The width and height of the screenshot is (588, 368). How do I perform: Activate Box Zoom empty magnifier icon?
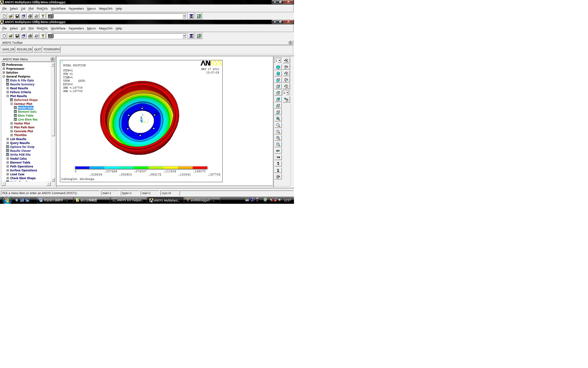point(278,125)
